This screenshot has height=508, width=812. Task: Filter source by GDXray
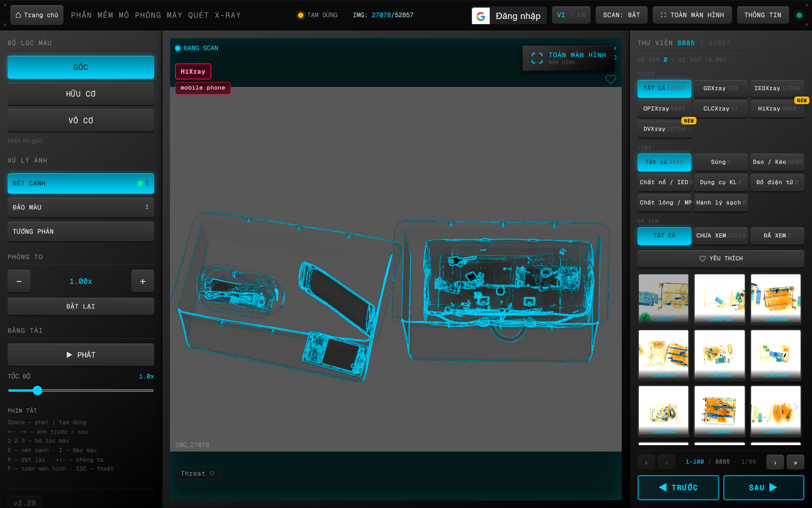point(721,88)
